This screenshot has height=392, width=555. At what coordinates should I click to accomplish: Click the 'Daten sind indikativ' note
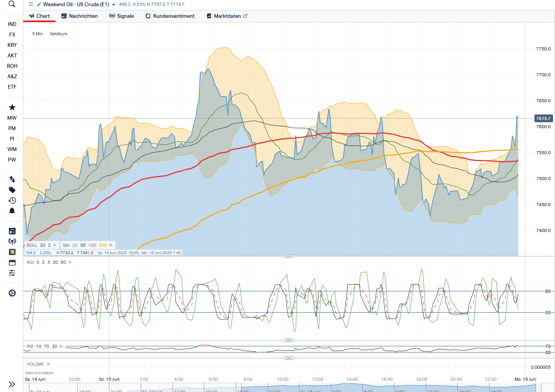[x=39, y=373]
